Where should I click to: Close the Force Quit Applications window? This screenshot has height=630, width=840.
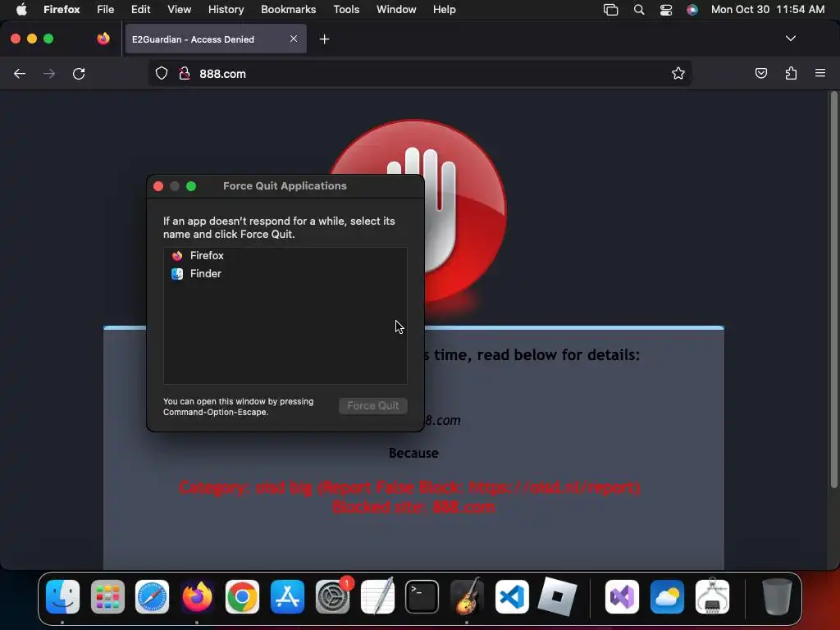(x=158, y=186)
